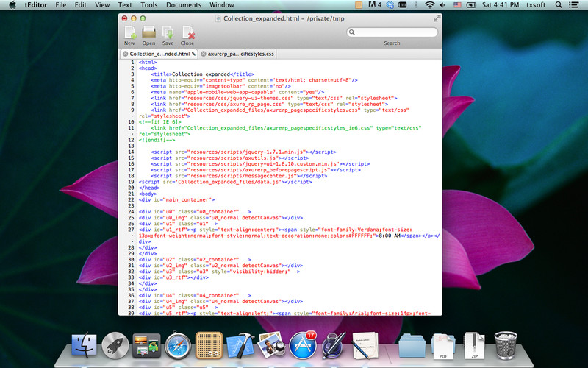
Task: Click the "Collection expanded" title text on line 3
Action: [201, 74]
